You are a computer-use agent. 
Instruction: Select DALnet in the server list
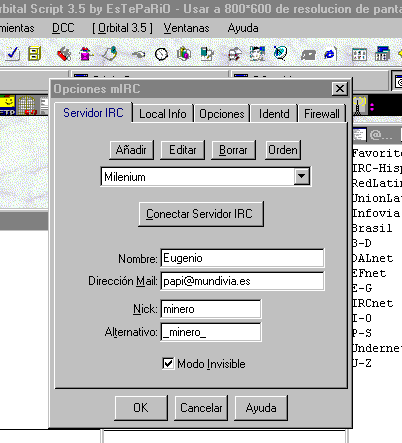point(373,258)
